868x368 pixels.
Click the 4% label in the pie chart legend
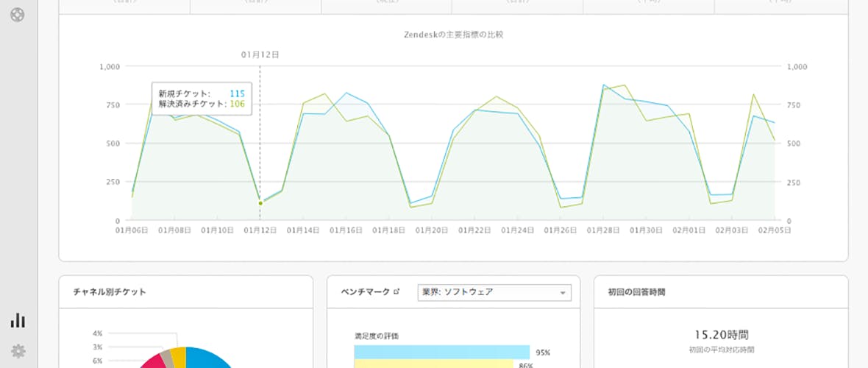98,333
